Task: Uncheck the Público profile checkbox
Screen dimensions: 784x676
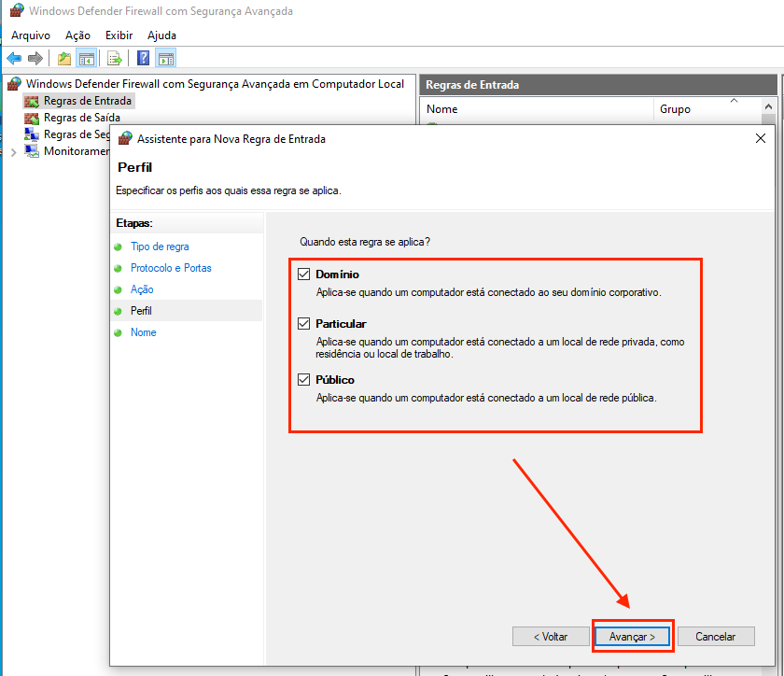Action: point(303,379)
